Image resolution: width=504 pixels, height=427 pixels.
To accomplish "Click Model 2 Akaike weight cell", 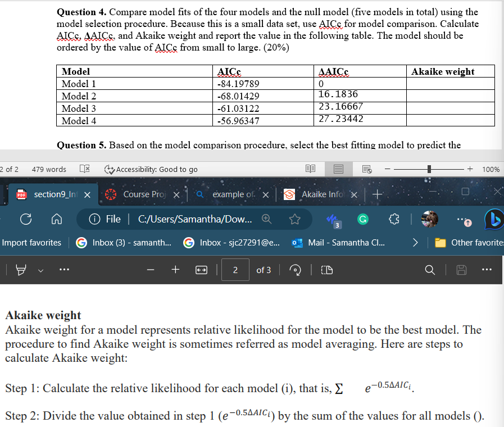I will click(450, 96).
